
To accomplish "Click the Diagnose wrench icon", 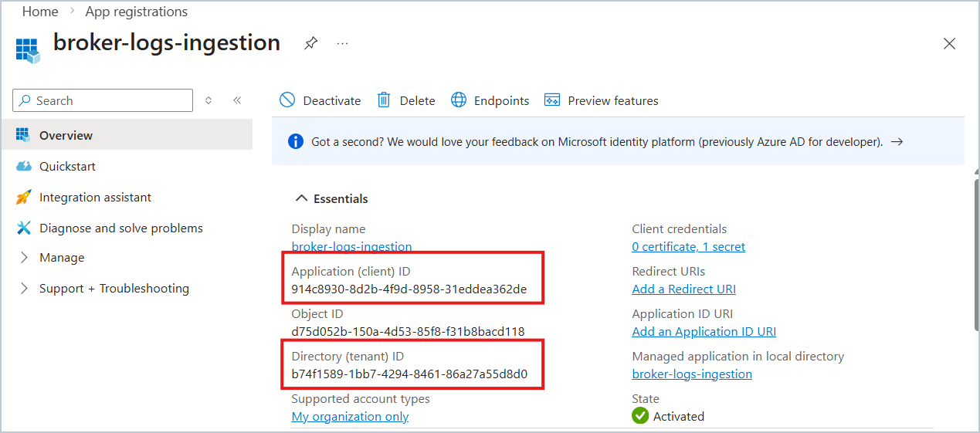I will tap(23, 228).
